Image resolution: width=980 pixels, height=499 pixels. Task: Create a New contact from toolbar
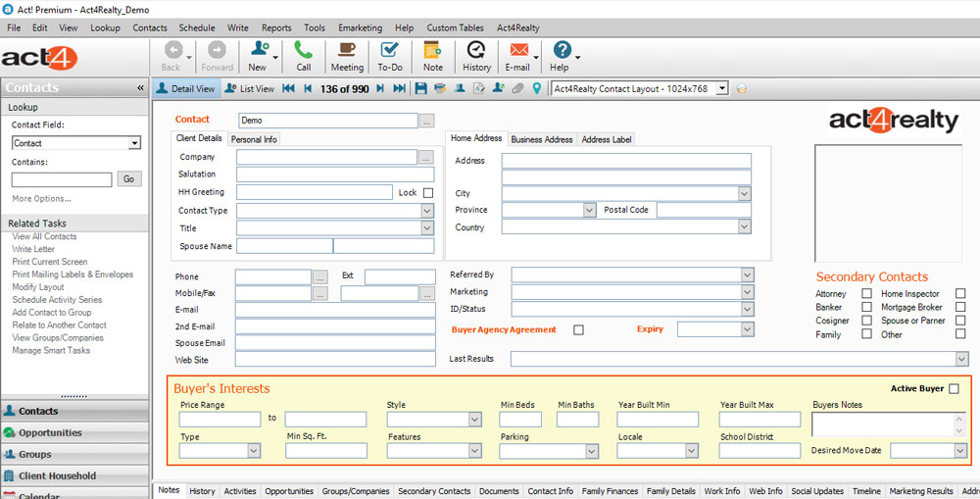click(x=259, y=56)
